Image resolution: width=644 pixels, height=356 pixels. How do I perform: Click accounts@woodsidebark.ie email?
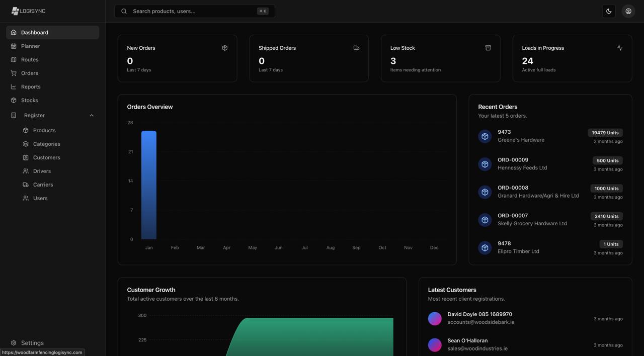pyautogui.click(x=481, y=322)
